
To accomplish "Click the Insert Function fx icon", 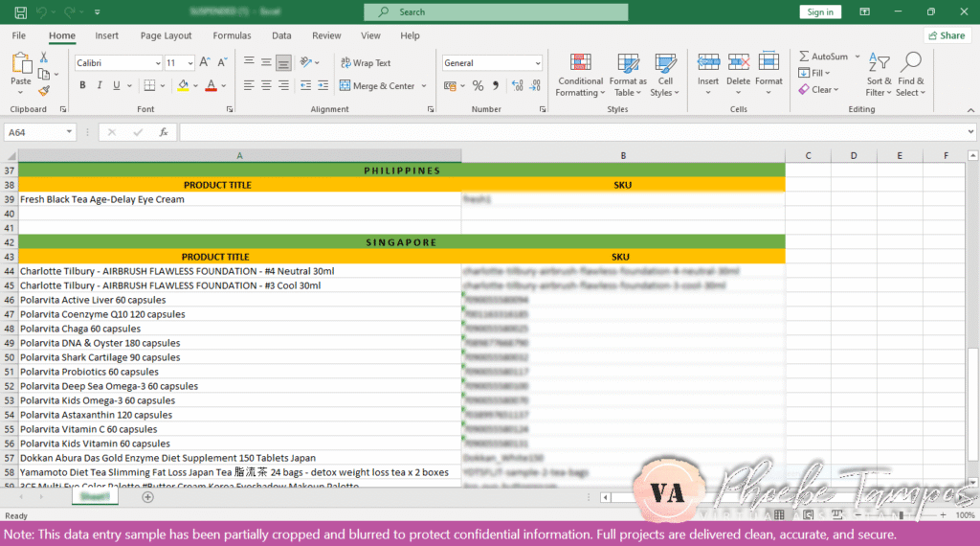I will [164, 132].
